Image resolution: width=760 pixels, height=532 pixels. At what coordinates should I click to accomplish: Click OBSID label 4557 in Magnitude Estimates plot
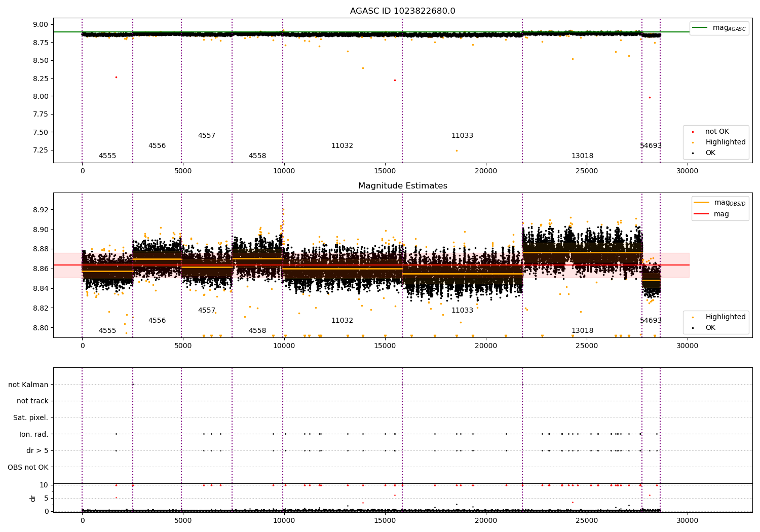(x=207, y=311)
